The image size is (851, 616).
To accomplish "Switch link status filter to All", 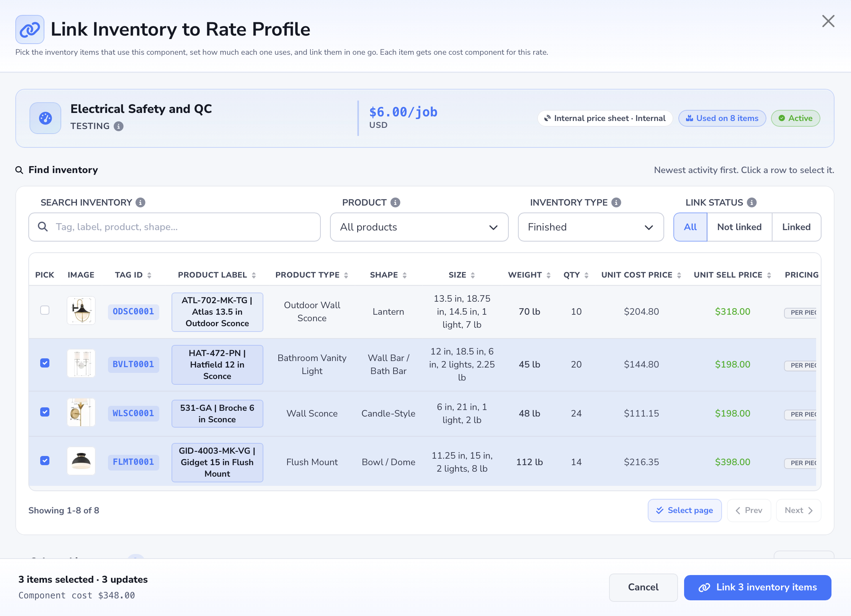I will (x=690, y=227).
